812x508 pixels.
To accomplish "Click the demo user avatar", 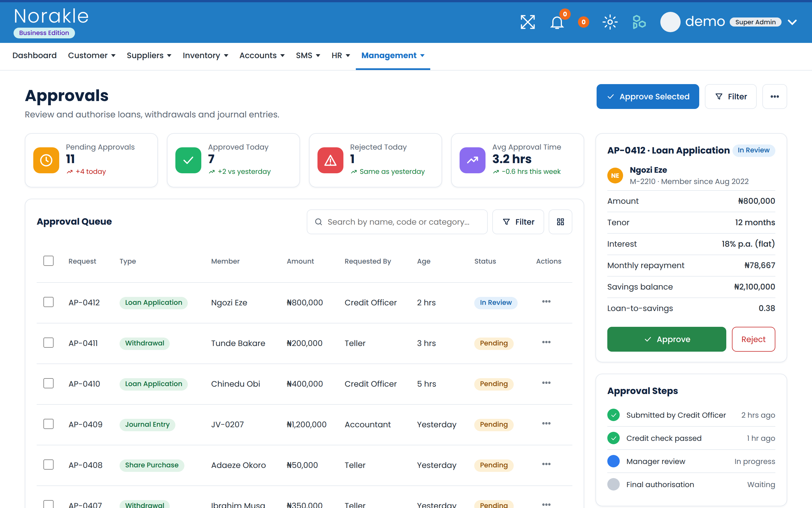I will point(670,22).
